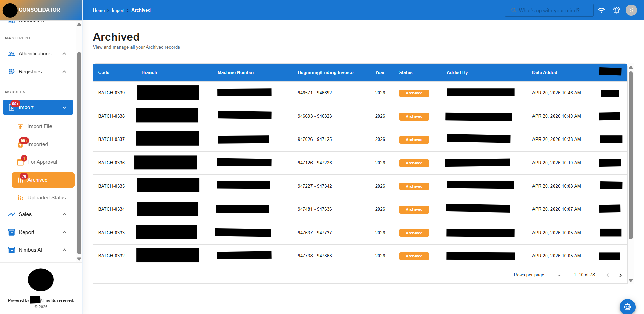Open notifications via the bell icon

(617, 10)
